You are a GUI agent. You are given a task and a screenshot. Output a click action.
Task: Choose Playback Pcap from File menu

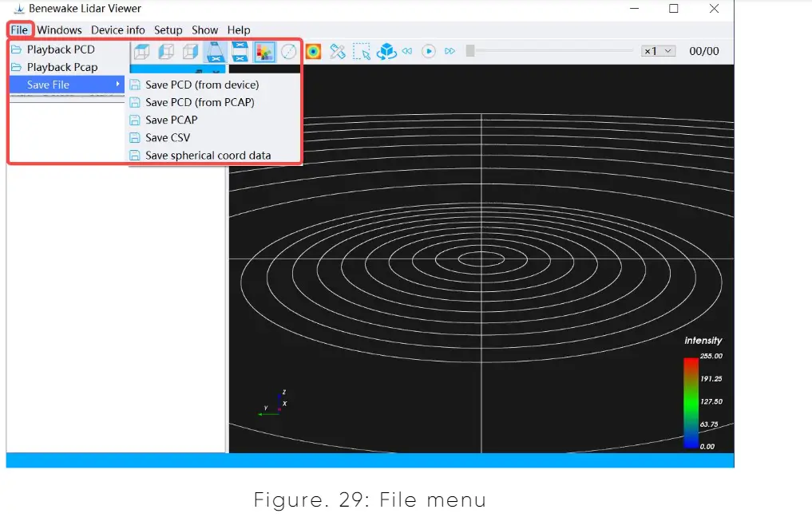coord(67,67)
